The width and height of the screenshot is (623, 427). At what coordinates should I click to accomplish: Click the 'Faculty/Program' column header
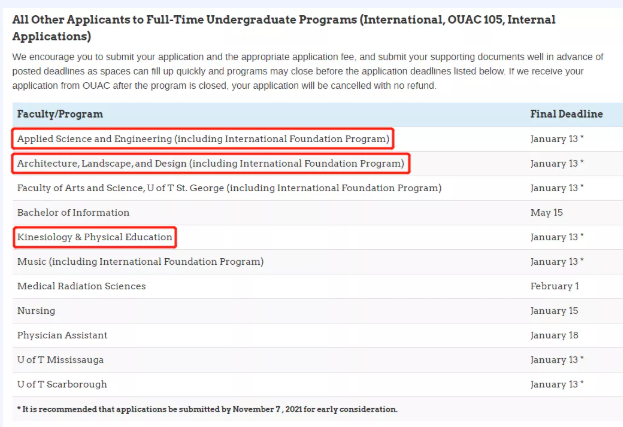[60, 114]
